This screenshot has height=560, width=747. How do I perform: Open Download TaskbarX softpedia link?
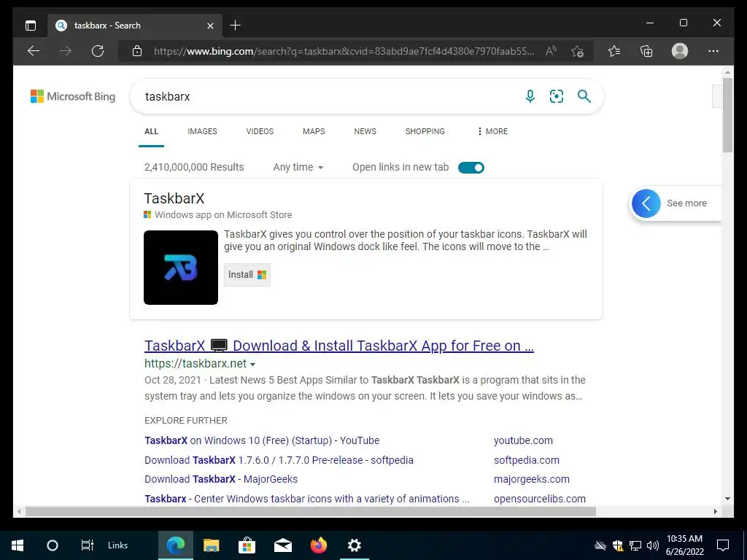(279, 460)
